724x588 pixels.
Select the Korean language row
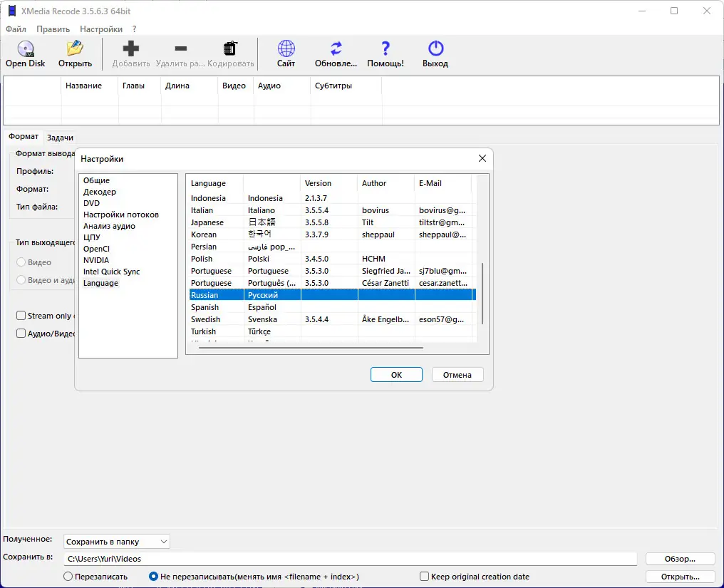(333, 234)
